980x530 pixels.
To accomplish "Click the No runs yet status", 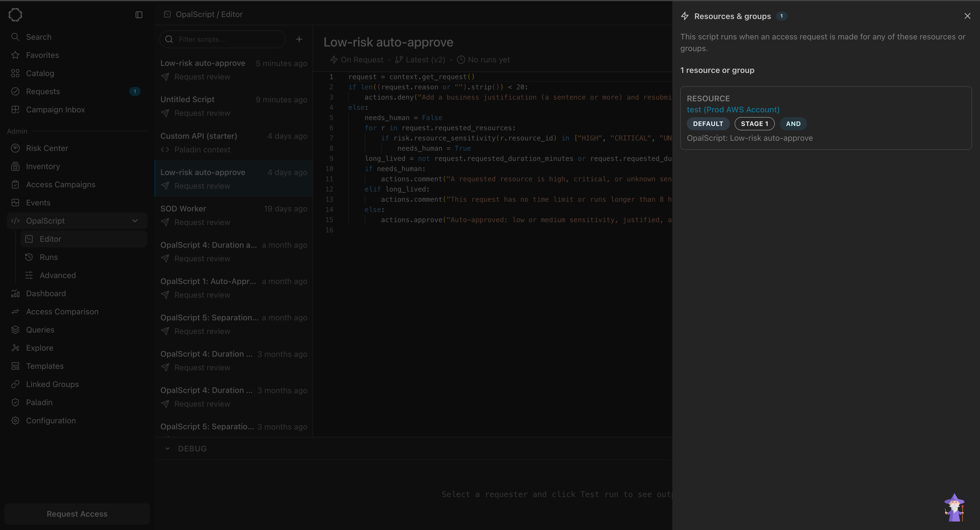I will click(483, 60).
